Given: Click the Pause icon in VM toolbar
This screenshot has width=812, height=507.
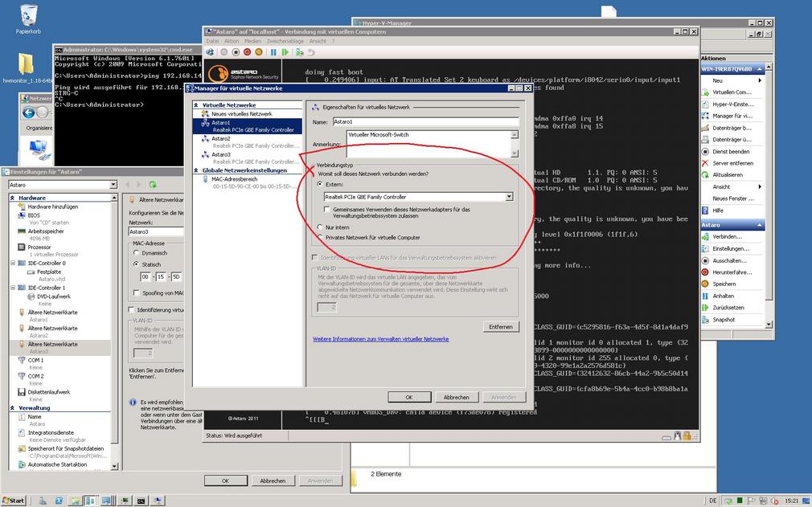Looking at the screenshot, I should click(x=273, y=52).
